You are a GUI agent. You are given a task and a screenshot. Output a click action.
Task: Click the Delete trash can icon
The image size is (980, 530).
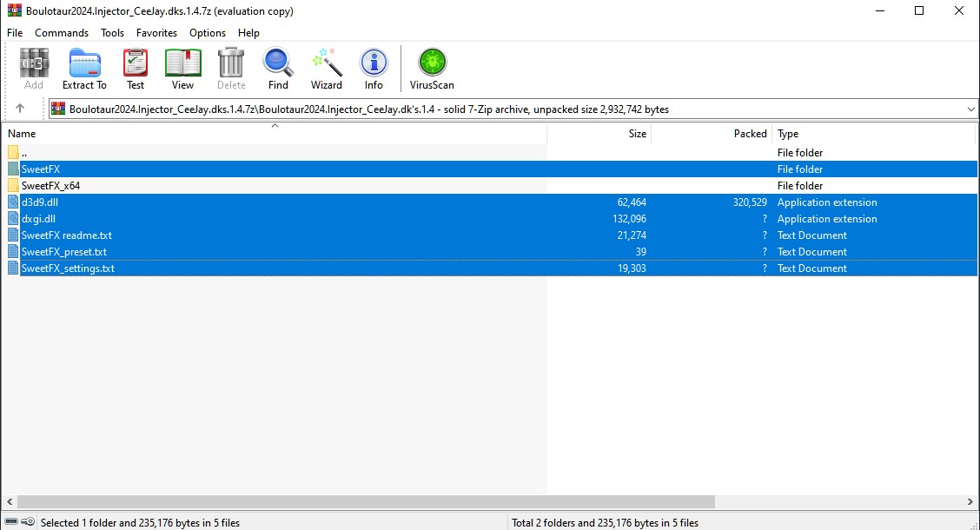pyautogui.click(x=231, y=63)
